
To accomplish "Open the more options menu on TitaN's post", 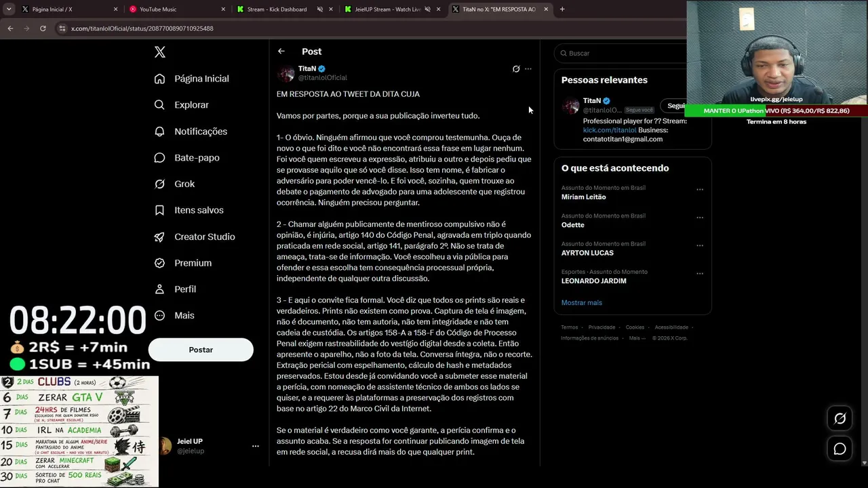I will pos(528,69).
